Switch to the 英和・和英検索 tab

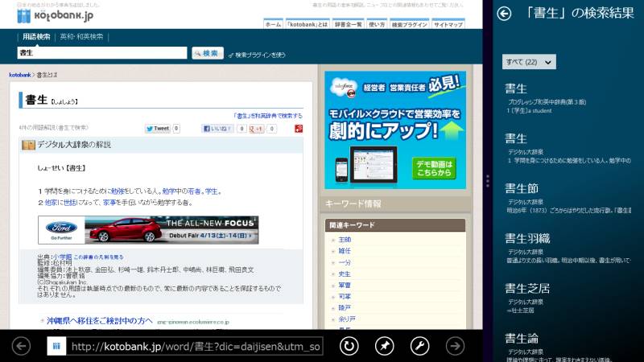[81, 37]
